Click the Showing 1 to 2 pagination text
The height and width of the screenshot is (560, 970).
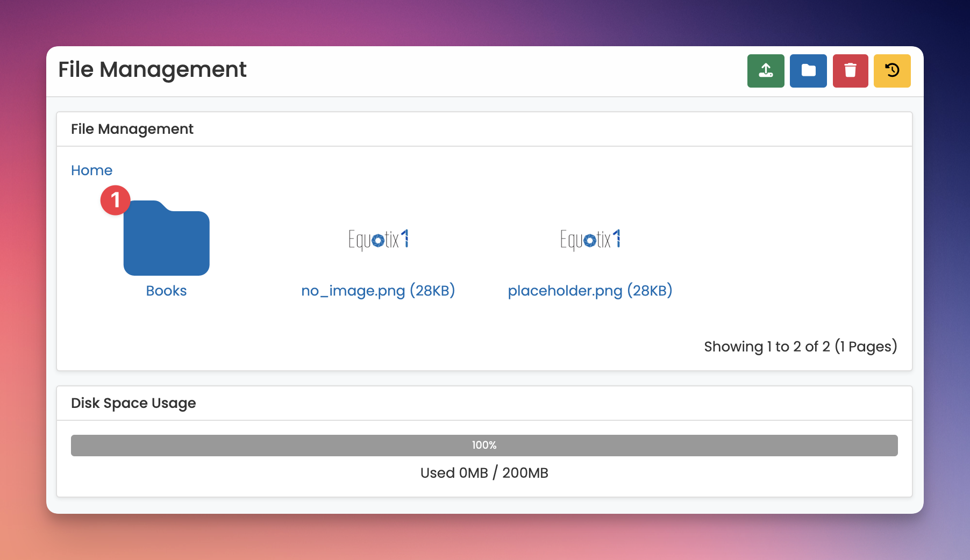[800, 347]
